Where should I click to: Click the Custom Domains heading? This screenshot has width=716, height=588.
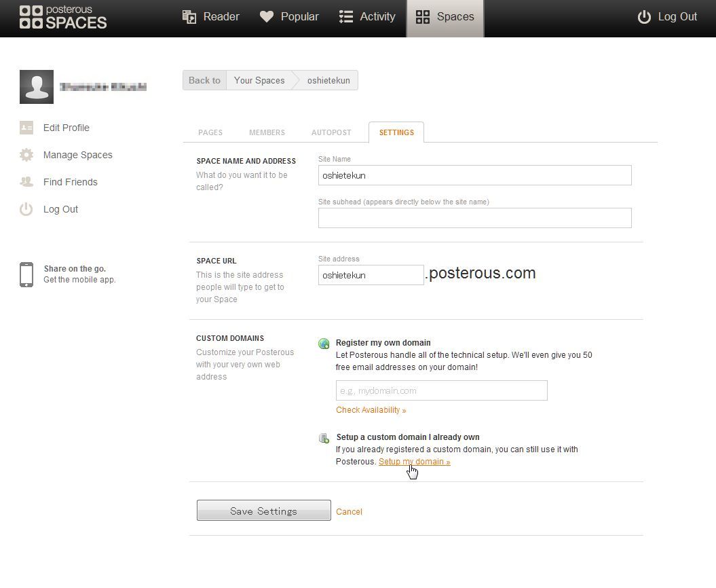tap(230, 338)
